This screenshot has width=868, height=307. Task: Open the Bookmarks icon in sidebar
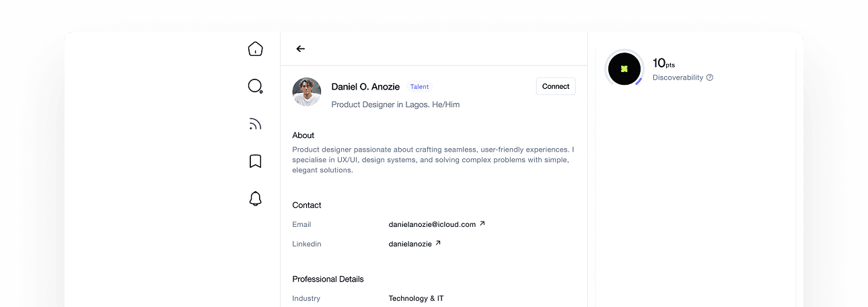(x=255, y=162)
